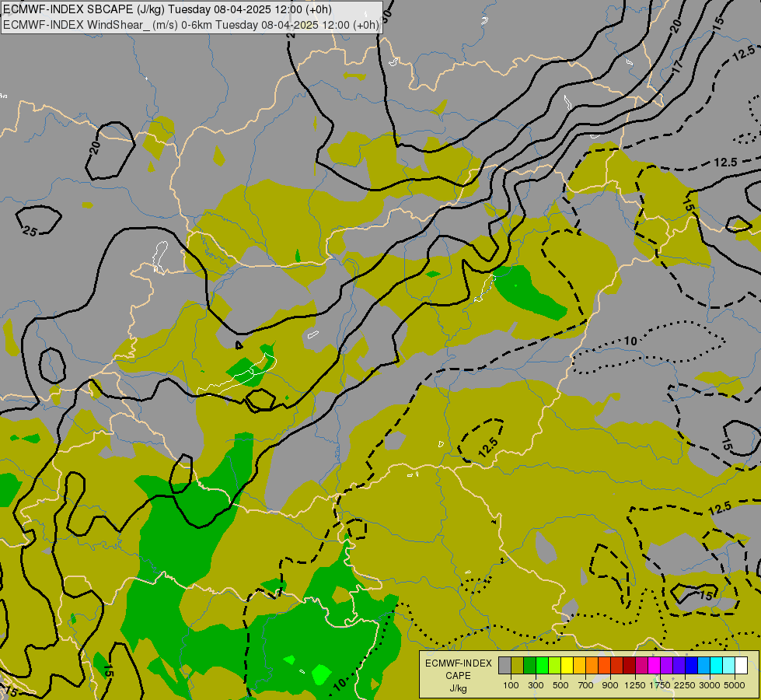The height and width of the screenshot is (700, 761).
Task: Click the legend value 2250
Action: [685, 685]
